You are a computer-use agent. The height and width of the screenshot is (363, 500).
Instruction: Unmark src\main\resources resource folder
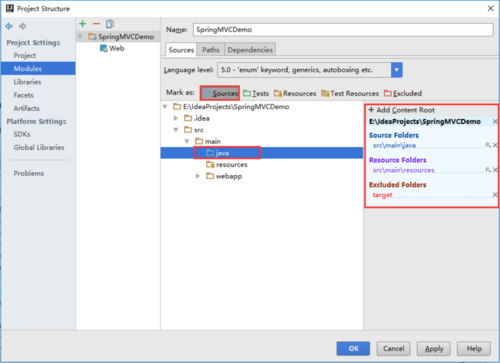click(495, 170)
